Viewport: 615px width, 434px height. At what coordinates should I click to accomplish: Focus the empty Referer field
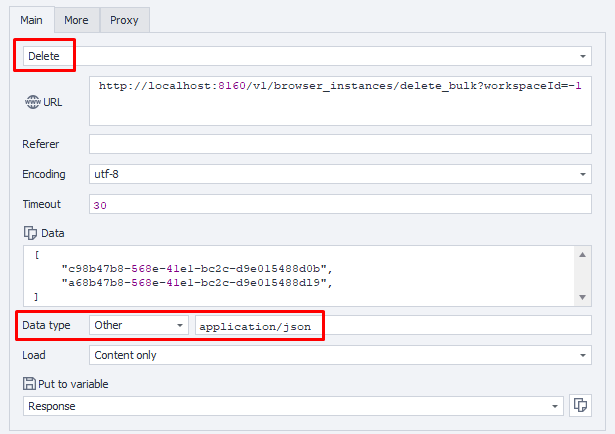340,144
